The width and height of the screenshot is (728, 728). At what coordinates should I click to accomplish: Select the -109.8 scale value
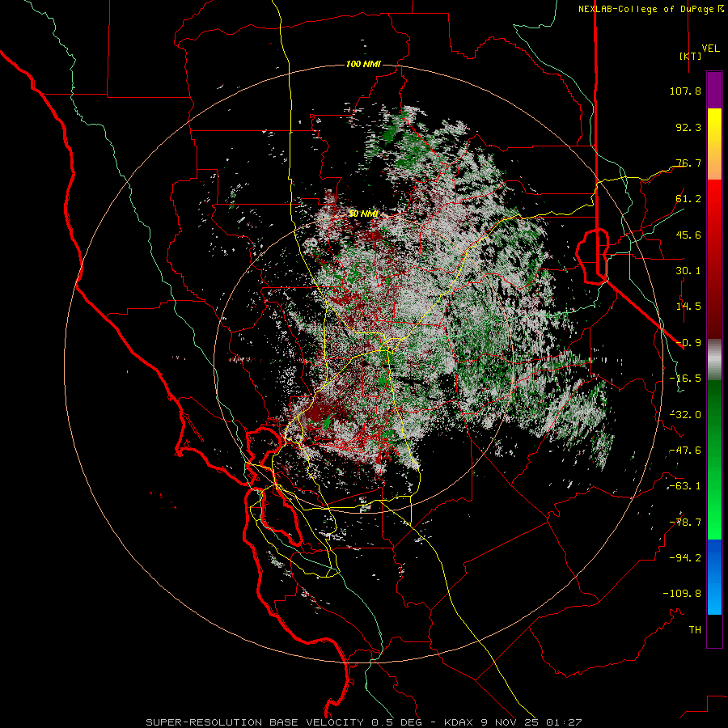[x=682, y=594]
